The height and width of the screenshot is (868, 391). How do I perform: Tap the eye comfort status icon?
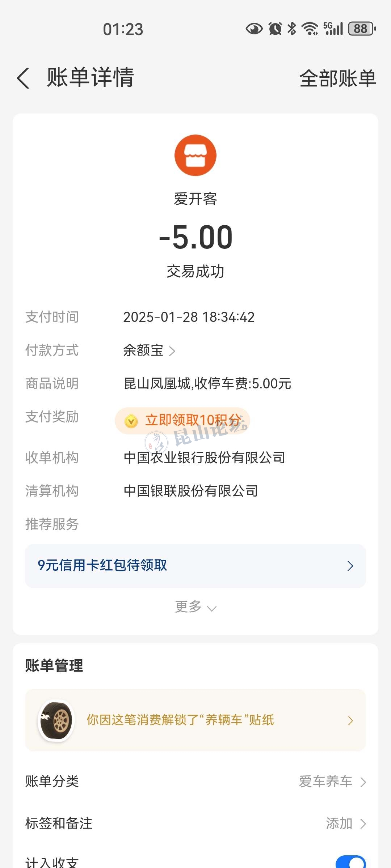(254, 29)
